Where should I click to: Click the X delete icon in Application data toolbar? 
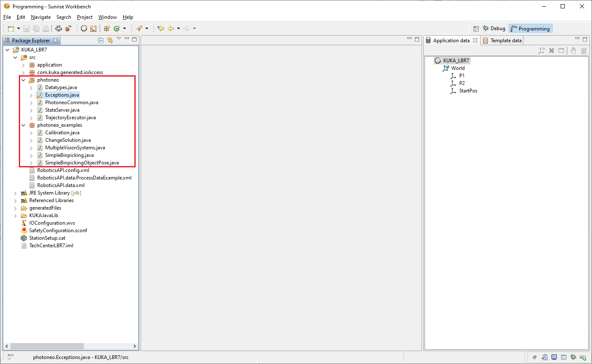pyautogui.click(x=552, y=51)
